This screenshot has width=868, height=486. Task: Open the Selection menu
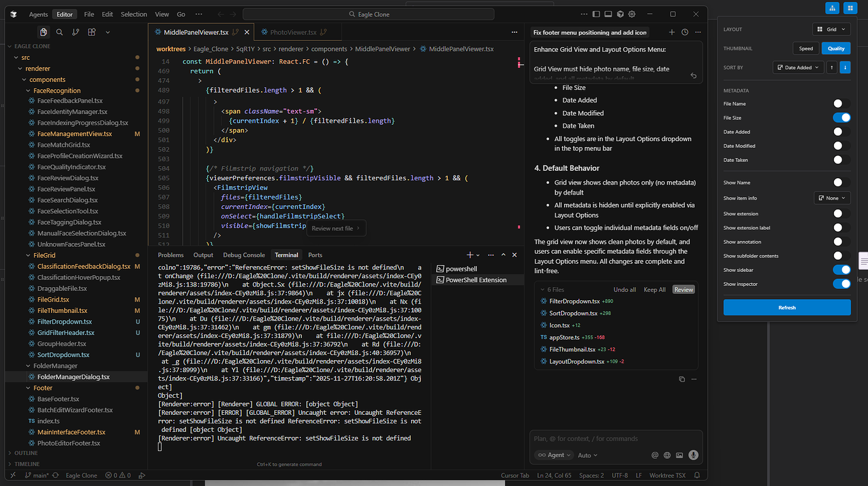tap(133, 14)
